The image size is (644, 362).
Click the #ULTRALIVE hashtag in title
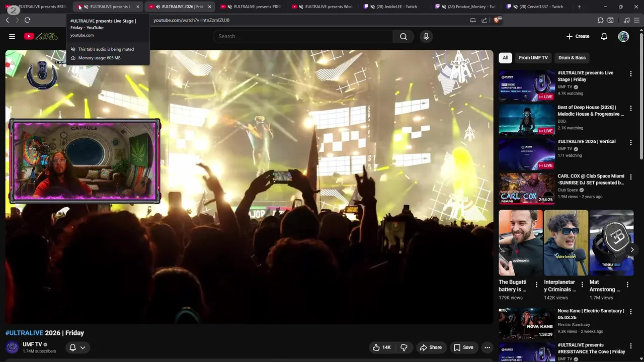24,333
